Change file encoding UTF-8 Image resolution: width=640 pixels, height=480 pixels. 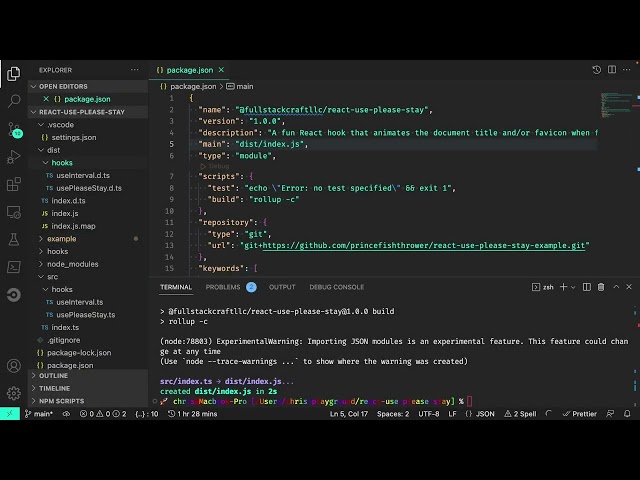429,413
